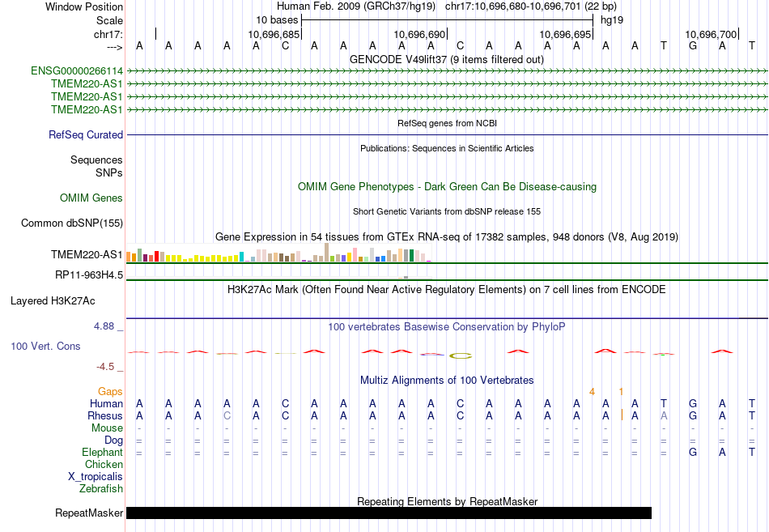769x532 pixels.
Task: Click the RefSeq Curated track label
Action: pyautogui.click(x=86, y=134)
